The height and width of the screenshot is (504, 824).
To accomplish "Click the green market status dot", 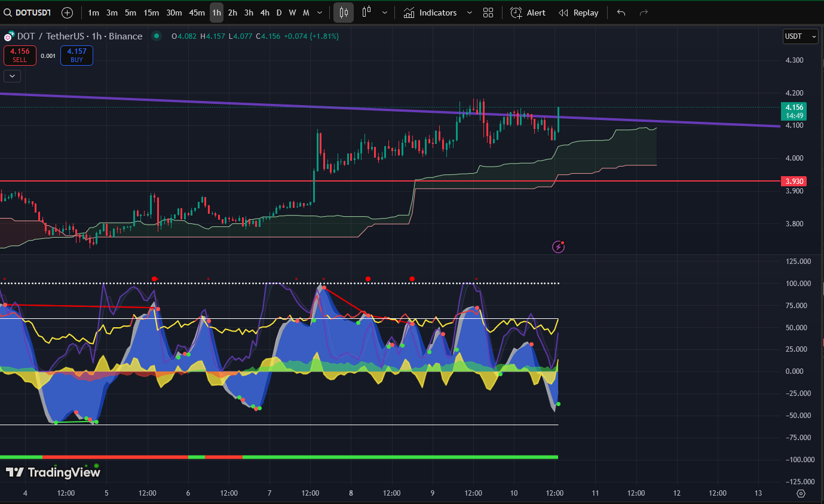I will click(x=157, y=36).
